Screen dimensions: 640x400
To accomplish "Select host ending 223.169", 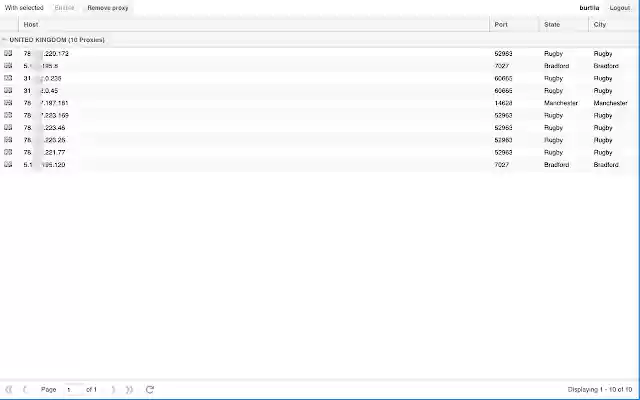I will coord(46,115).
